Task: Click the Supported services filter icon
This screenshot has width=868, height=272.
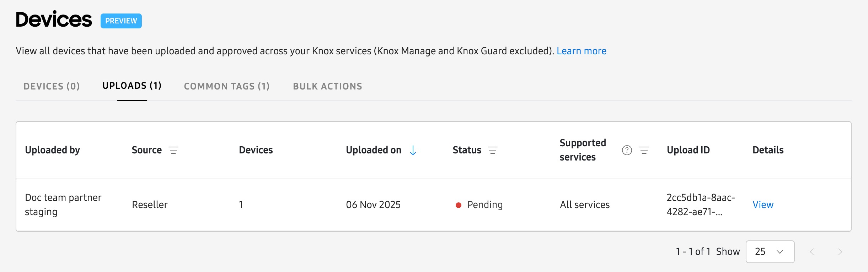Action: coord(644,150)
